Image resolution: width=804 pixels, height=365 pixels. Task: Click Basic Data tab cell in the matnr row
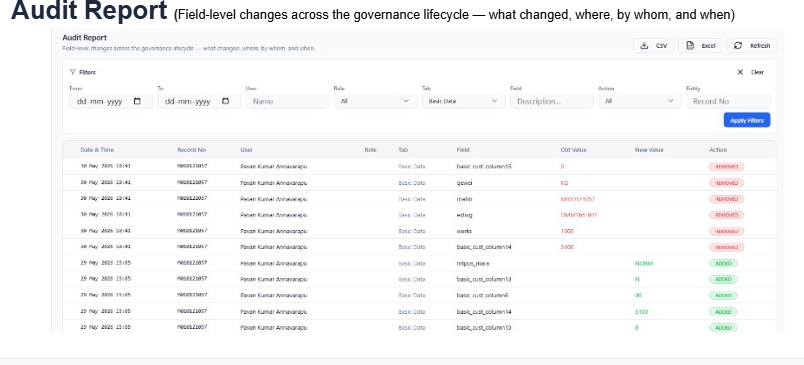coord(412,199)
